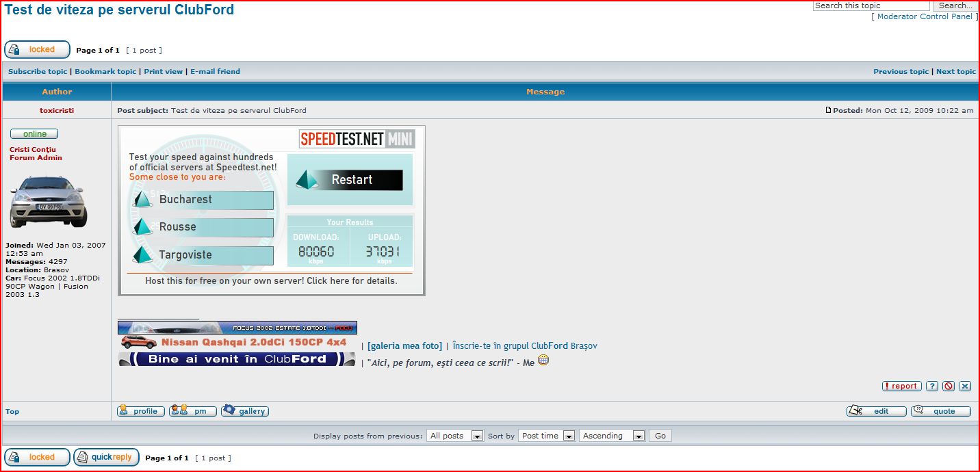Image resolution: width=980 pixels, height=472 pixels.
Task: Click the Restart speed test button
Action: click(350, 180)
